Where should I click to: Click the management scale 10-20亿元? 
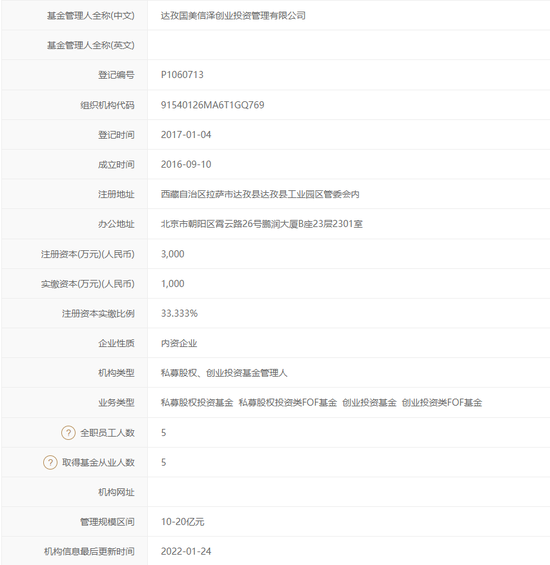tap(182, 522)
